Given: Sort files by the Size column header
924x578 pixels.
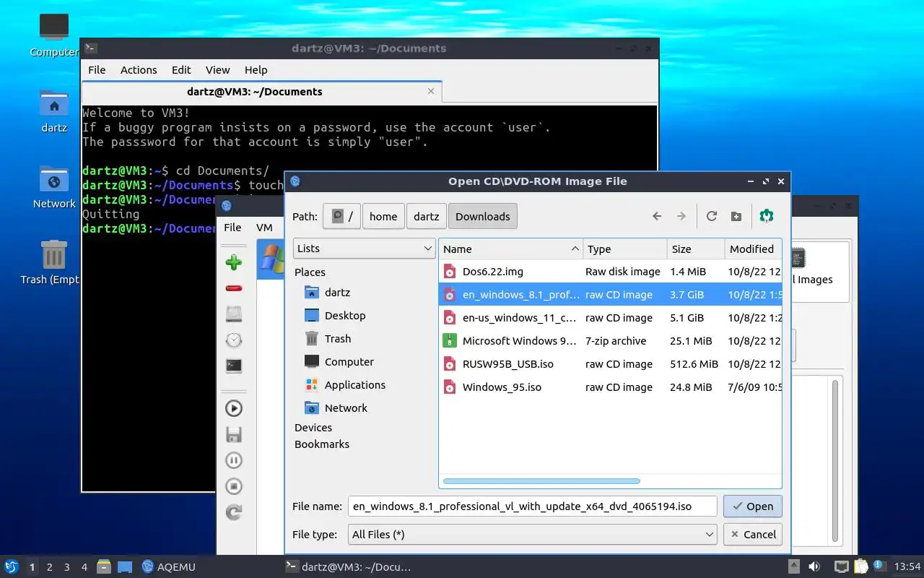Looking at the screenshot, I should click(695, 249).
